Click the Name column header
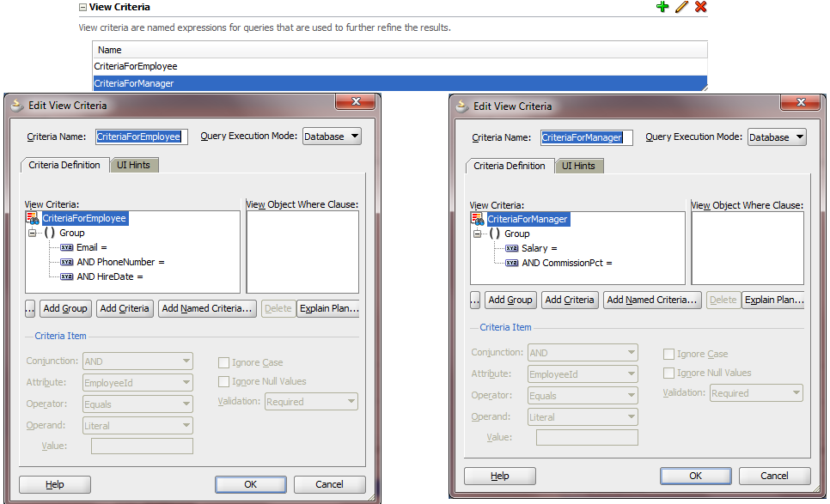Image resolution: width=830 pixels, height=504 pixels. (x=400, y=50)
